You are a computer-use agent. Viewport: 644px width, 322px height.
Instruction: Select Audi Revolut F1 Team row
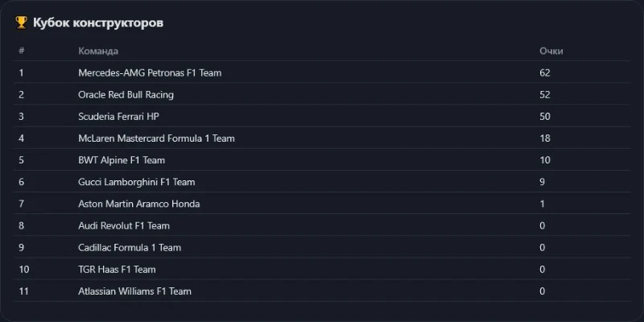coord(321,225)
